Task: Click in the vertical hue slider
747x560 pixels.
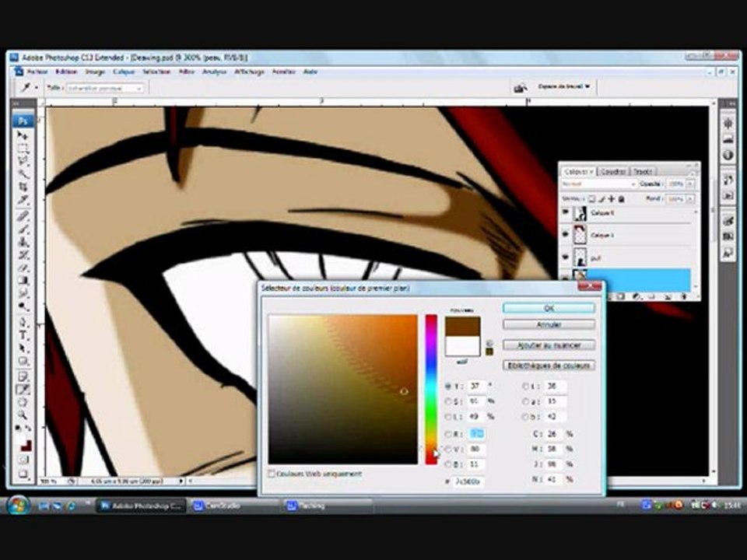Action: 431,389
